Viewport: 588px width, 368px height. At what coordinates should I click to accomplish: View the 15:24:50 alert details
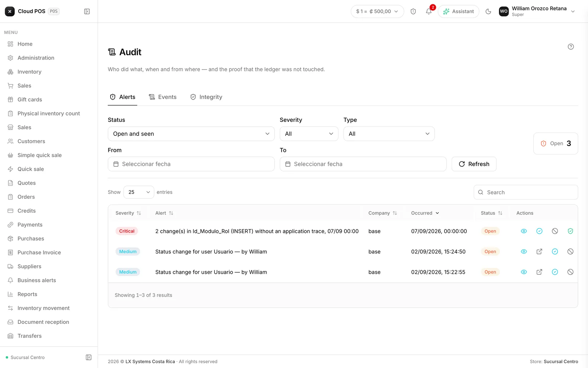pyautogui.click(x=524, y=252)
